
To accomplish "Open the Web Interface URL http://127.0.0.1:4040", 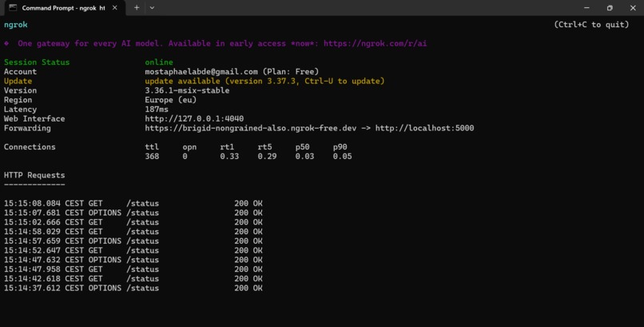I will pos(194,118).
